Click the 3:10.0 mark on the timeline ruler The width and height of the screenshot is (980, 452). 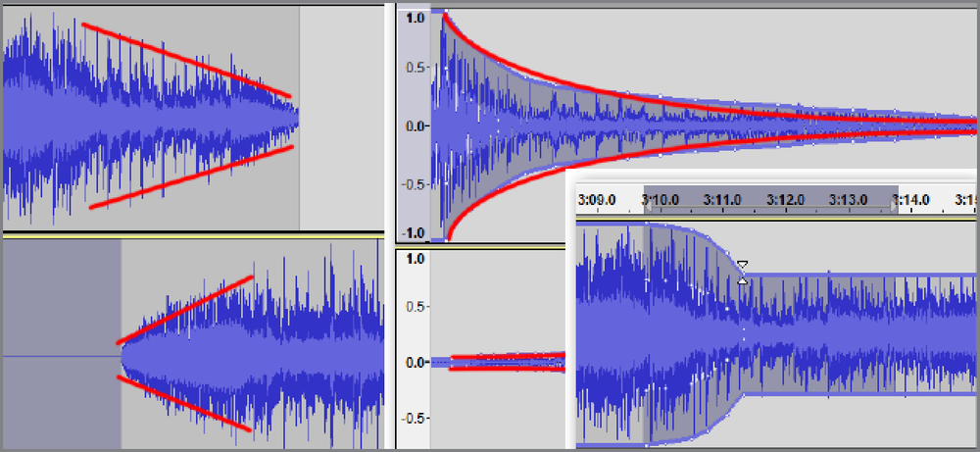click(660, 200)
